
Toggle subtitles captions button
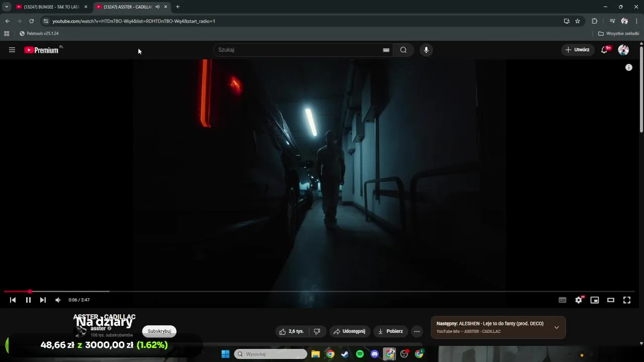(562, 300)
